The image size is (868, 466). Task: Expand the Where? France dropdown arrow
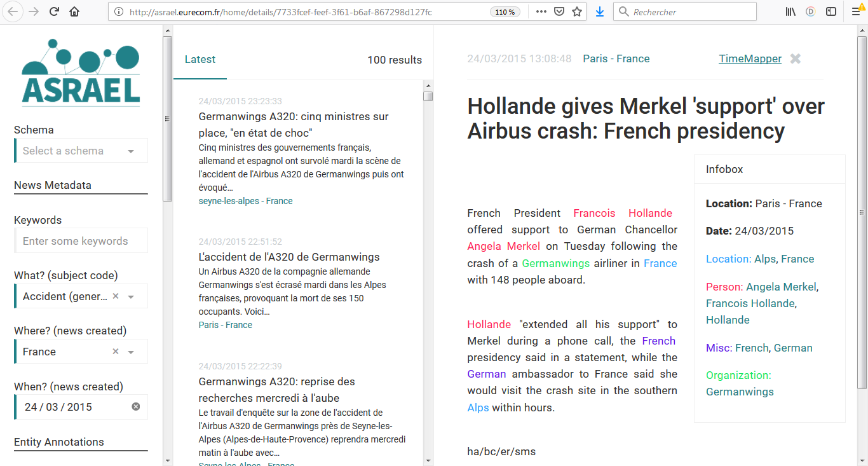point(131,352)
